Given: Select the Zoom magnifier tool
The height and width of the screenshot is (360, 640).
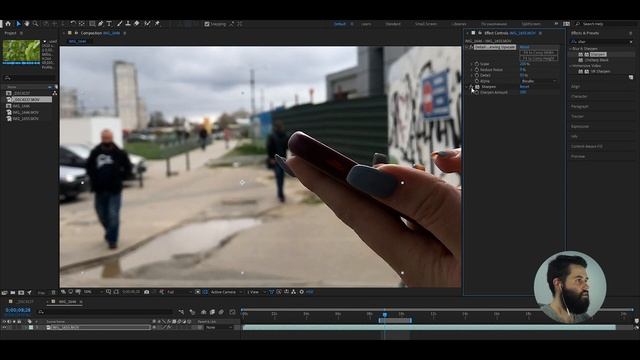Looking at the screenshot, I should (36, 24).
